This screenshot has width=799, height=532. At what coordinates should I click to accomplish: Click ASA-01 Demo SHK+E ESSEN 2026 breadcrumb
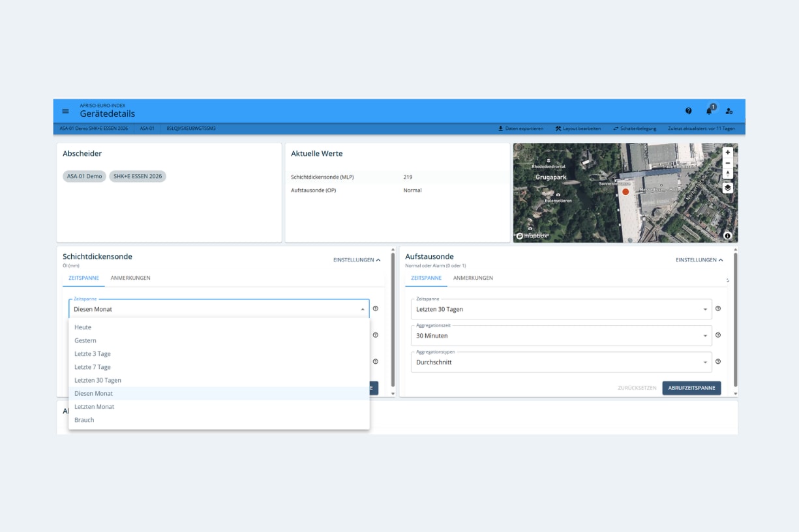coord(94,128)
